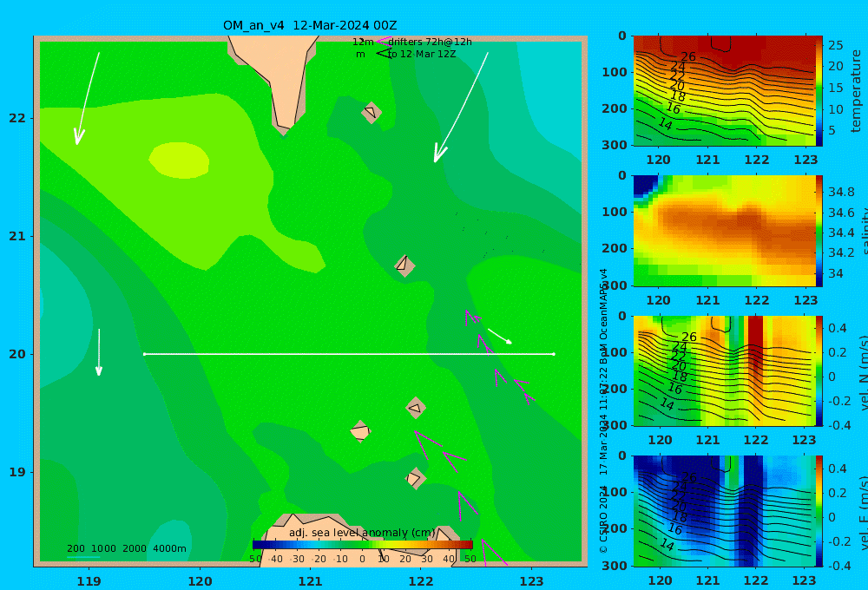The image size is (868, 590).
Task: Click the dark red northward jet in vel. N panel
Action: coord(756,343)
